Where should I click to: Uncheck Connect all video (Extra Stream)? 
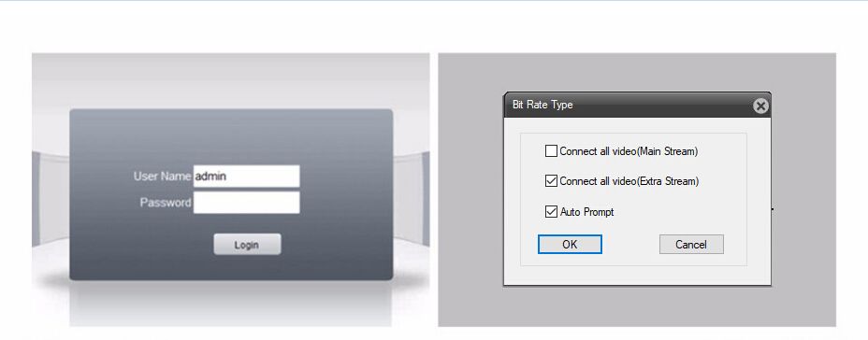tap(551, 181)
